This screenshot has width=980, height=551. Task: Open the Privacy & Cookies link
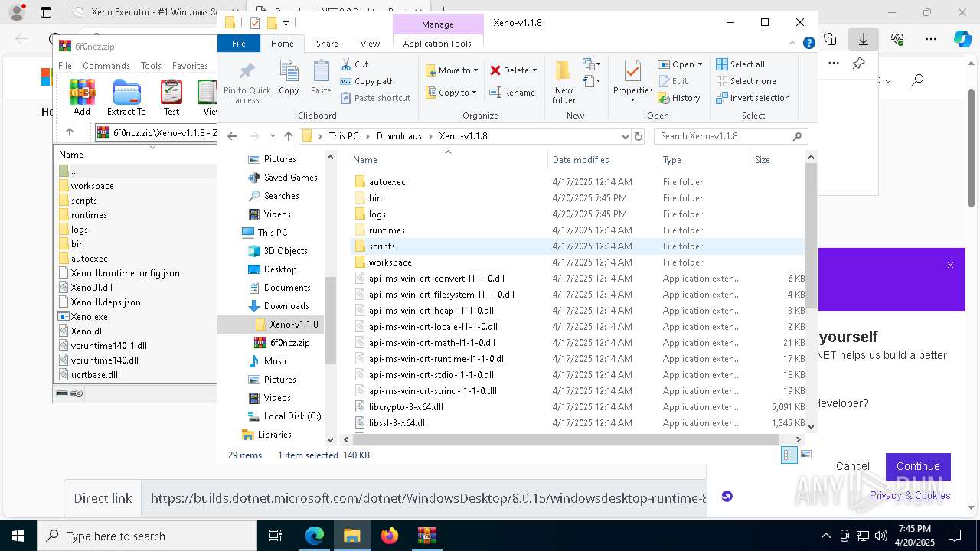(910, 495)
